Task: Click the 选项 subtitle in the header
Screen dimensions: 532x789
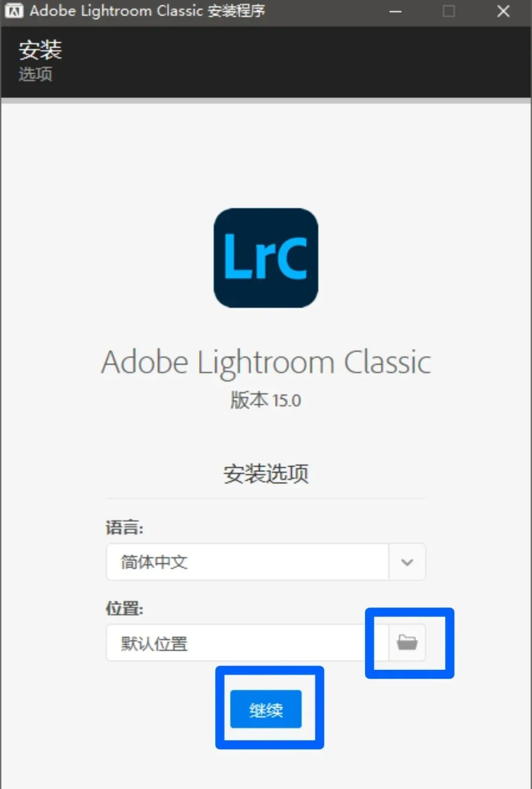Action: [x=35, y=74]
